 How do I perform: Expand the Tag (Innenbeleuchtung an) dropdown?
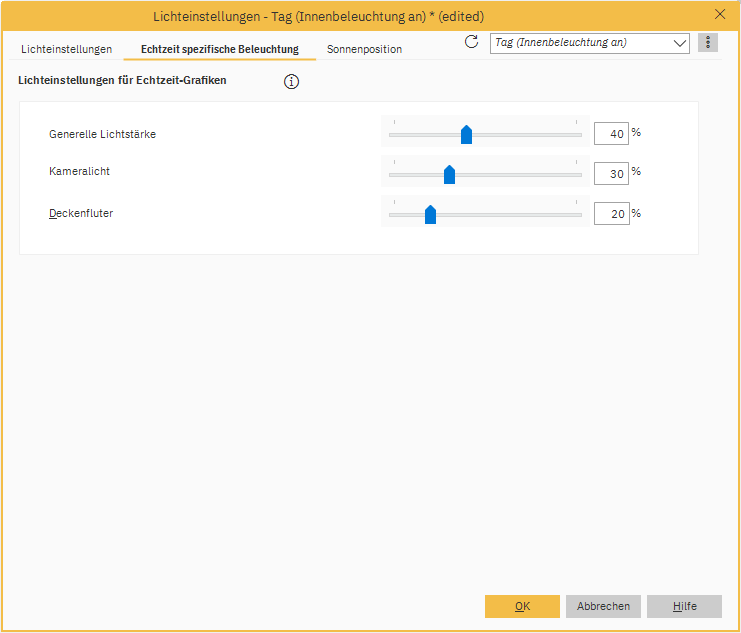[680, 43]
